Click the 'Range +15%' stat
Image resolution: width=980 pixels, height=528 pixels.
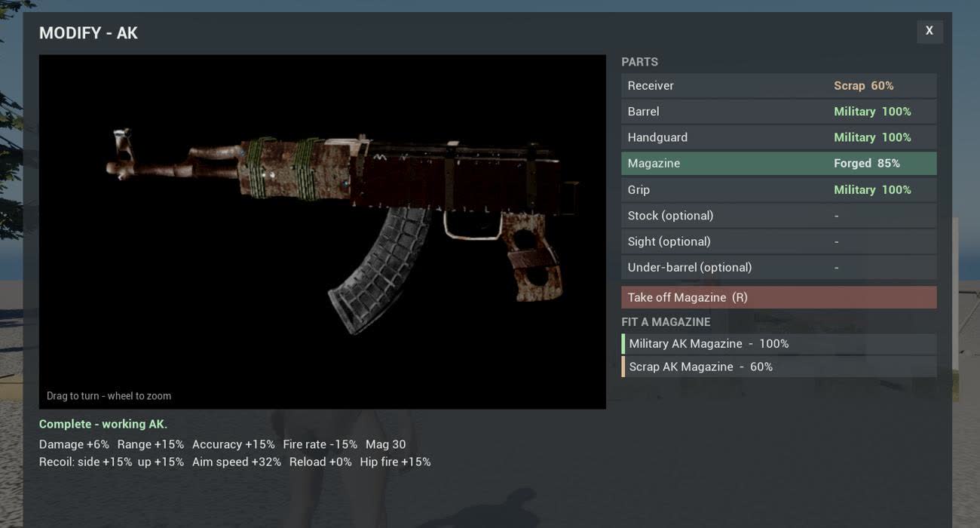click(x=151, y=444)
